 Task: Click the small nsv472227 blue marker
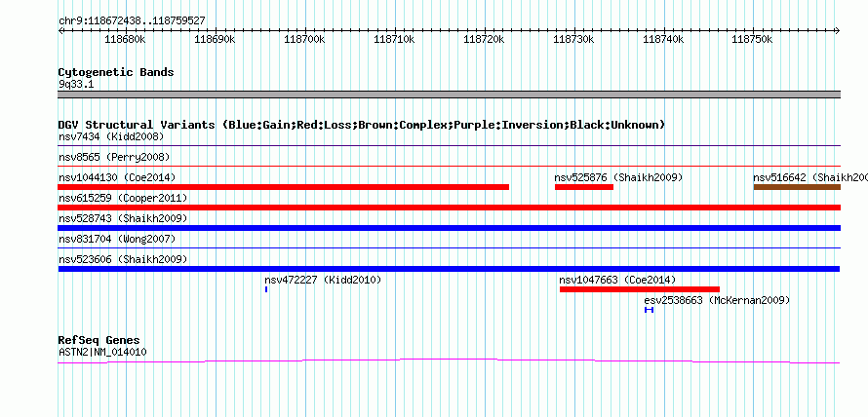coord(266,289)
